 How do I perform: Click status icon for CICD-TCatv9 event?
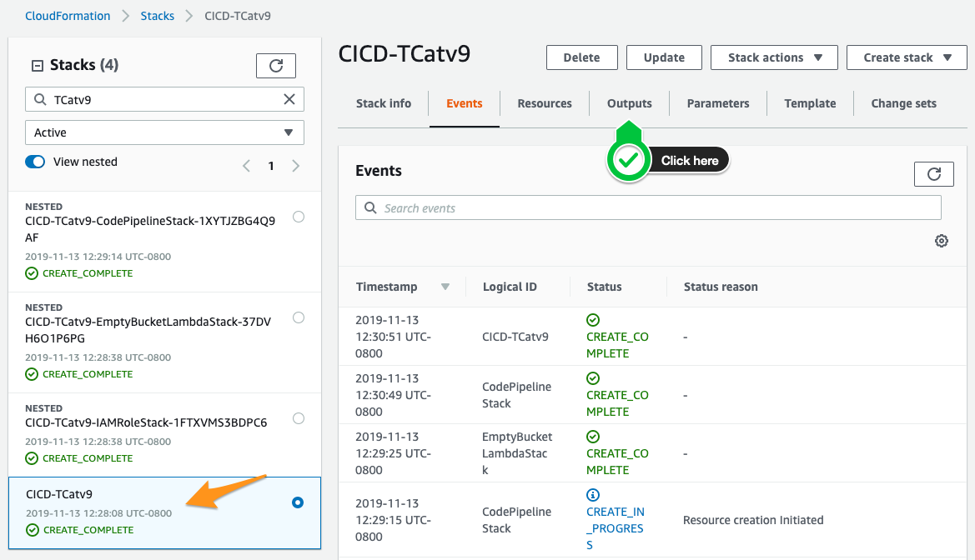coord(593,320)
